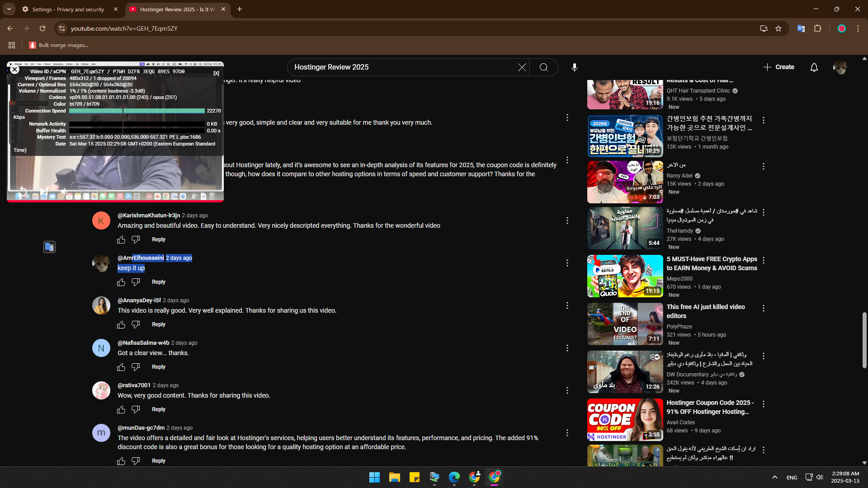Open options menu for KarishmaKhatun comment
Image resolution: width=868 pixels, height=488 pixels.
pos(567,221)
